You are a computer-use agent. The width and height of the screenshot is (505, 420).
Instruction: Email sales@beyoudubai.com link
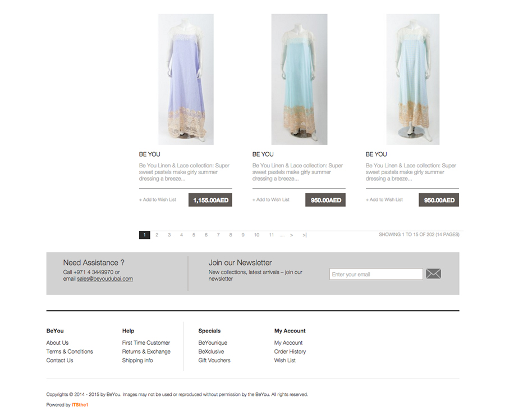click(x=105, y=279)
